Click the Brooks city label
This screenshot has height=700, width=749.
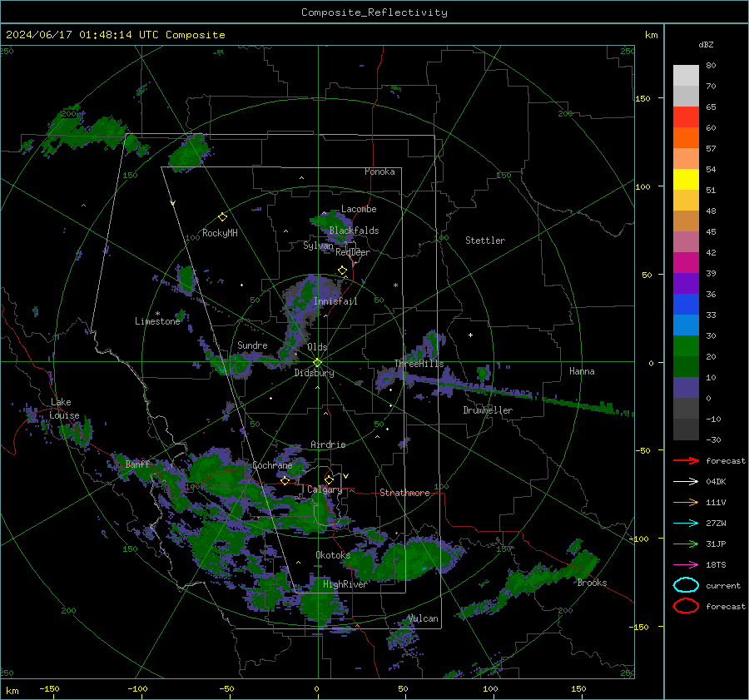[592, 583]
